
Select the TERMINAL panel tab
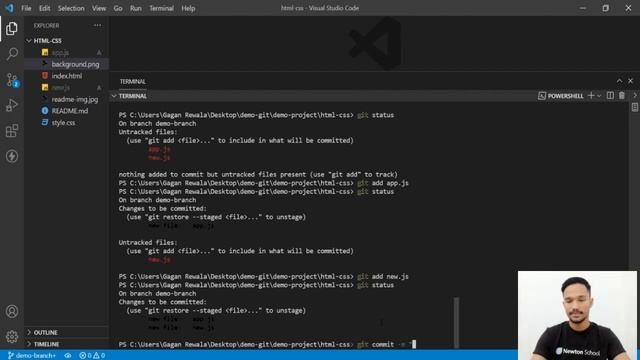133,82
